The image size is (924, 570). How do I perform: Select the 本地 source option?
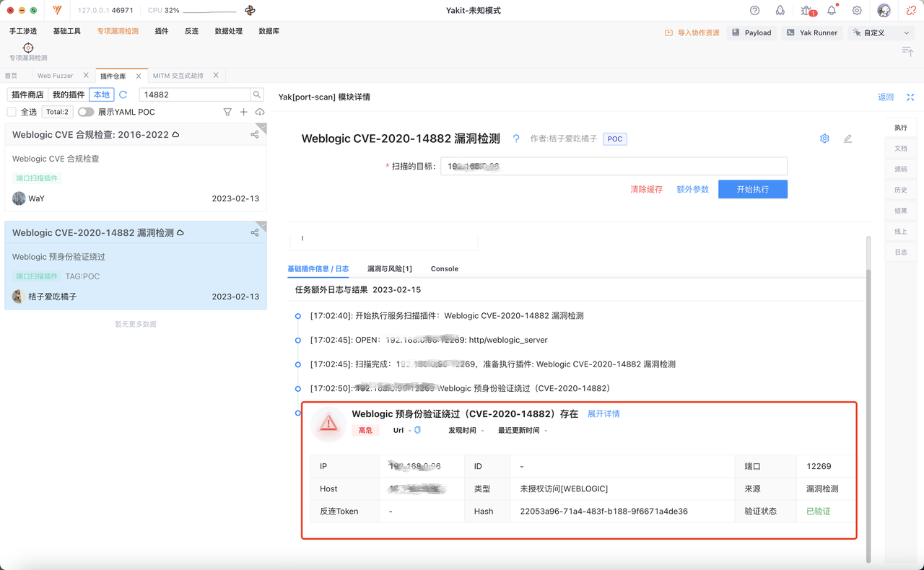(102, 95)
